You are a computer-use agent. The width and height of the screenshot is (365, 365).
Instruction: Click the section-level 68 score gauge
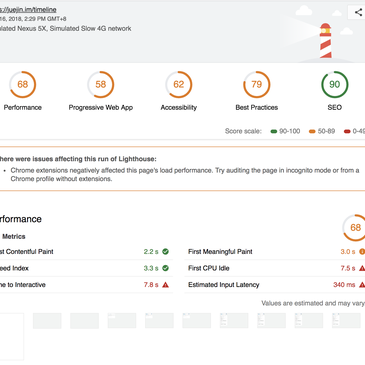(x=355, y=228)
